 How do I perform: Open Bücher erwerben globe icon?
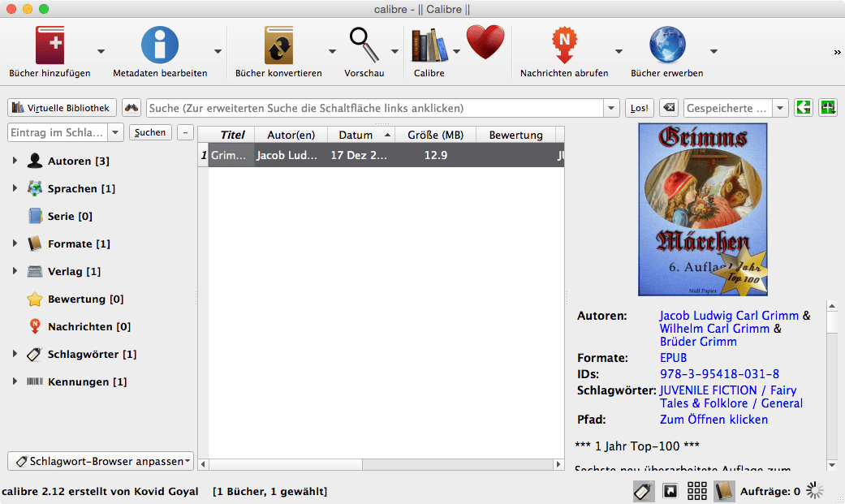(x=667, y=45)
